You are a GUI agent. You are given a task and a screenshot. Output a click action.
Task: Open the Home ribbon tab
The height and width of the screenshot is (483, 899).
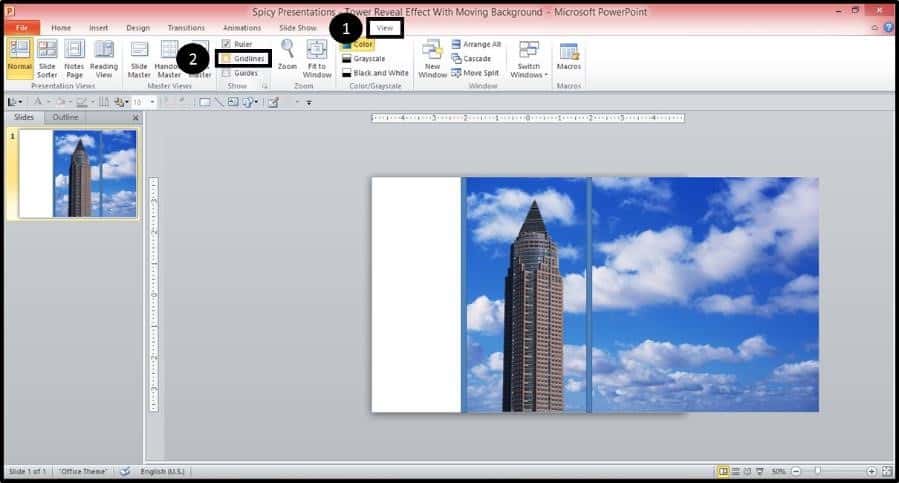click(61, 28)
